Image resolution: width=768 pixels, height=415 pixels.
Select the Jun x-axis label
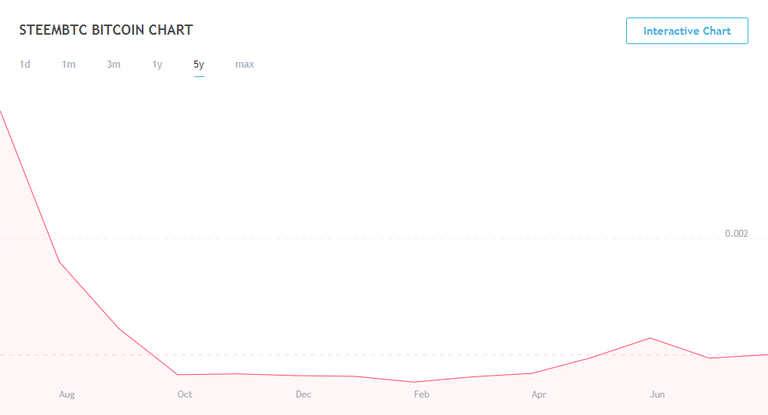tap(657, 394)
